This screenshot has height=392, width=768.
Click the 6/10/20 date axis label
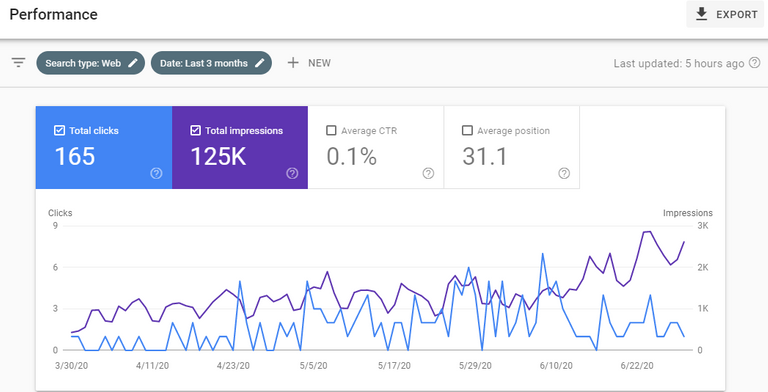tap(556, 366)
